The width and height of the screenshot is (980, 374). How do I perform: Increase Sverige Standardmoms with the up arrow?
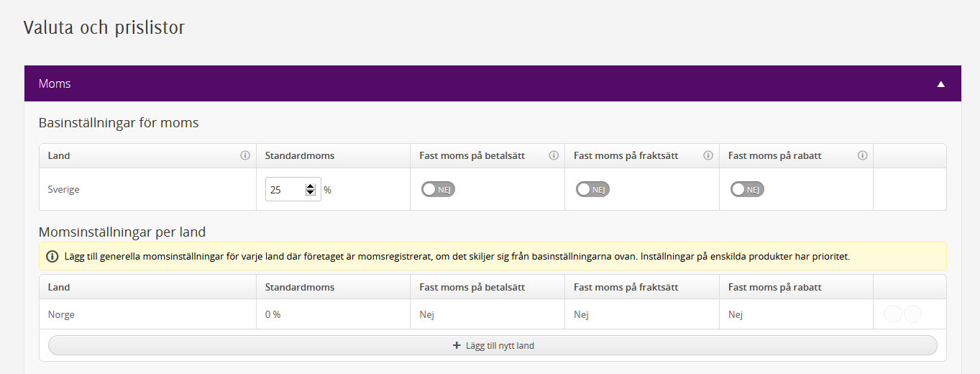click(x=311, y=186)
